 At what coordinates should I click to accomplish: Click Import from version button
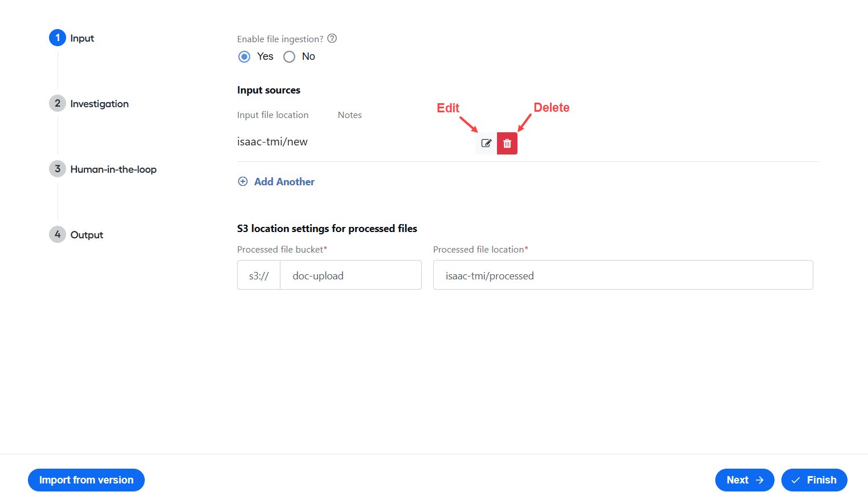click(86, 480)
